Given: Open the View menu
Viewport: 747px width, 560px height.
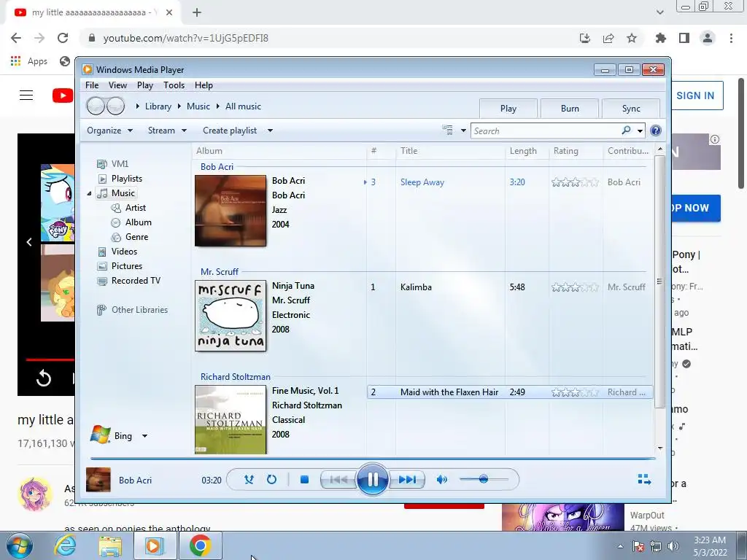Looking at the screenshot, I should (x=117, y=85).
